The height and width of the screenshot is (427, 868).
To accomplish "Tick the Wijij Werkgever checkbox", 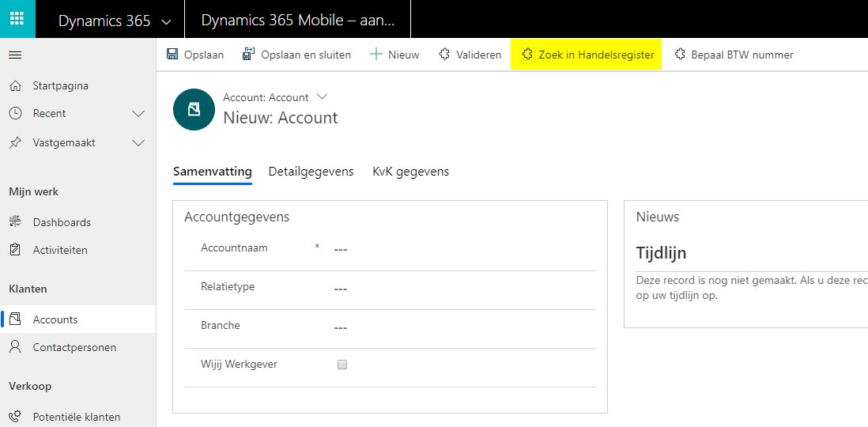I will (342, 365).
